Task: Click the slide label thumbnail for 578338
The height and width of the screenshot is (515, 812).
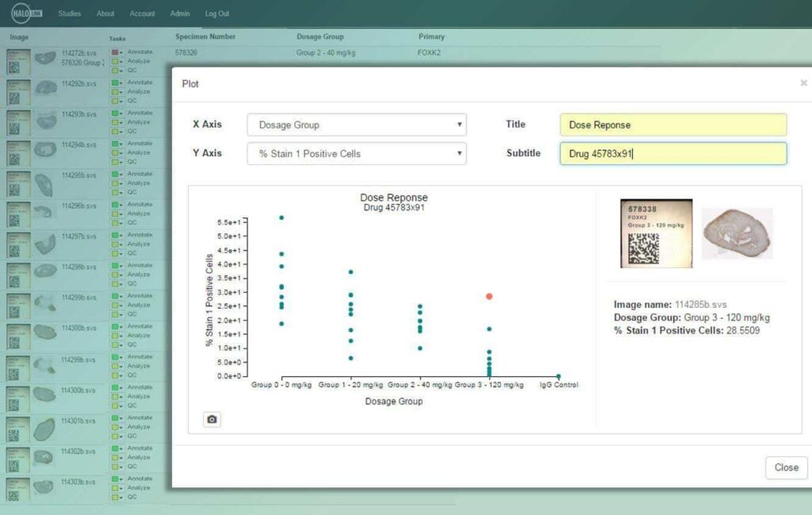Action: [656, 233]
